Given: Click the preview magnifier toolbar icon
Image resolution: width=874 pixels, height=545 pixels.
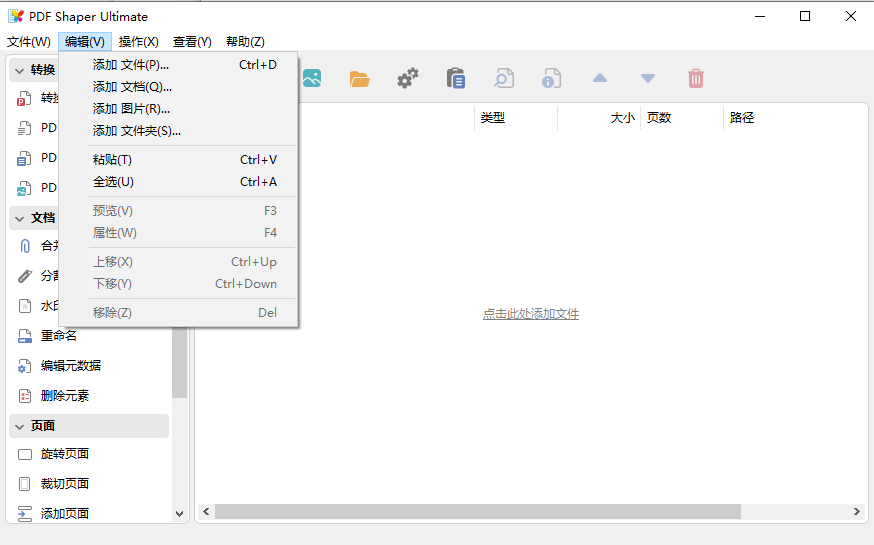Looking at the screenshot, I should (504, 79).
